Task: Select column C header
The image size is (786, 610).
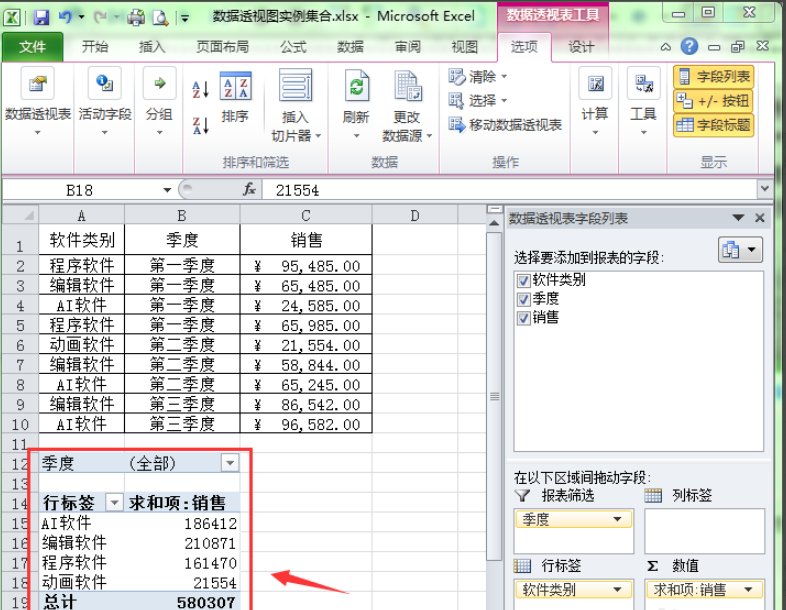Action: click(x=306, y=216)
